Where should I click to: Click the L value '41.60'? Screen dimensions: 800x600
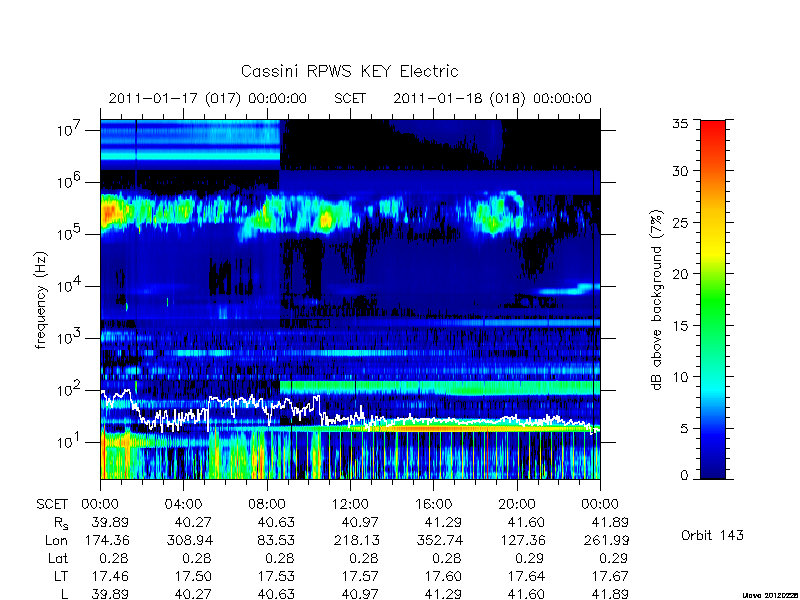526,594
